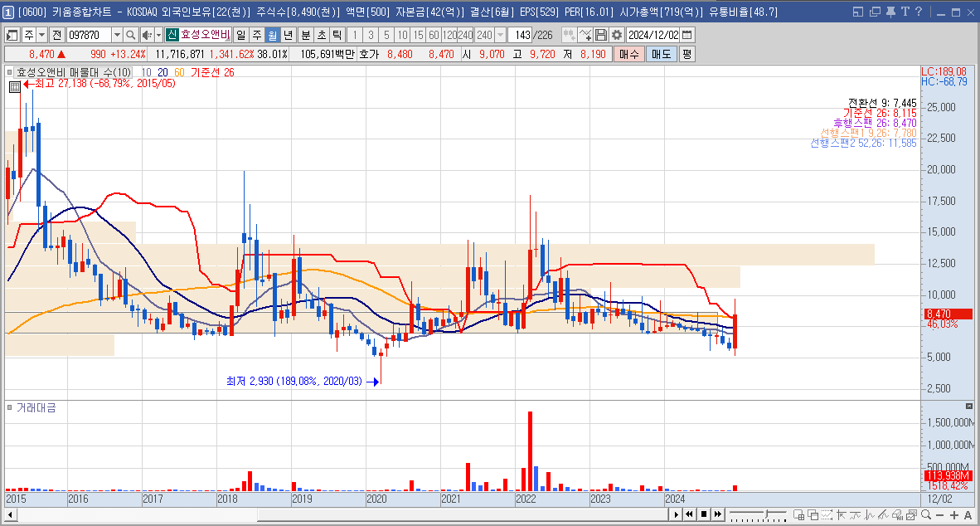The image size is (980, 526).
Task: Click the candle count field 143
Action: pos(521,35)
